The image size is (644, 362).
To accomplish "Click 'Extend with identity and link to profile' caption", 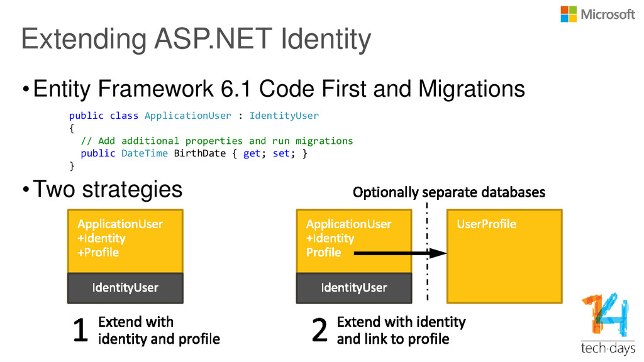I will pyautogui.click(x=401, y=331).
